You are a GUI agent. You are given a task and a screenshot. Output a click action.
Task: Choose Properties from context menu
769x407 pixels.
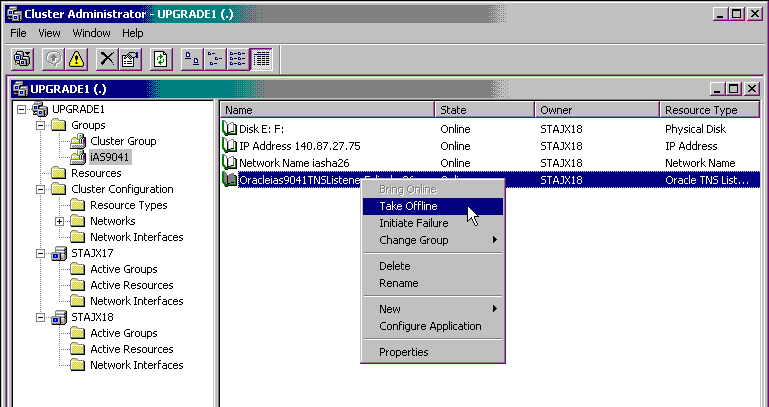tap(433, 352)
